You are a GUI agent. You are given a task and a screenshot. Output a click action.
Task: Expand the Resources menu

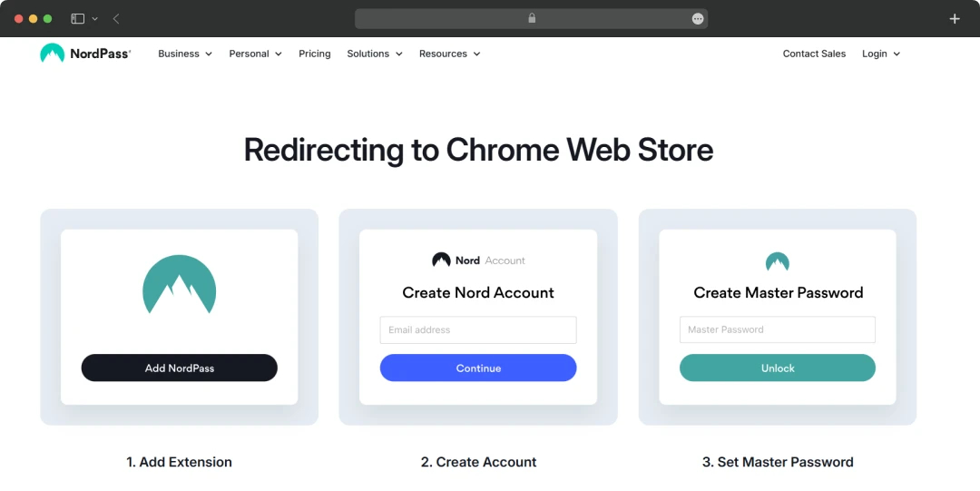[x=449, y=54]
